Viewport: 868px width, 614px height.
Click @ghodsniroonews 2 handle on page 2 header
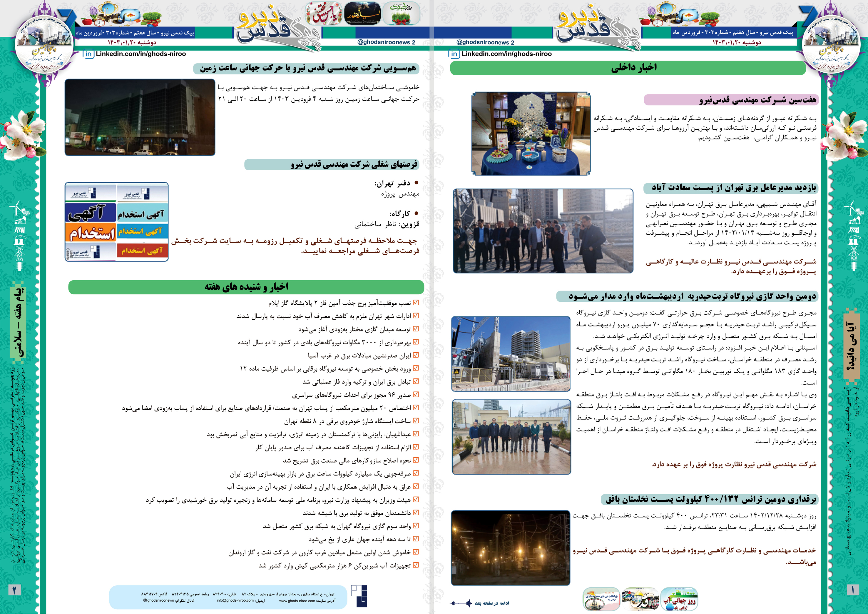pyautogui.click(x=386, y=42)
